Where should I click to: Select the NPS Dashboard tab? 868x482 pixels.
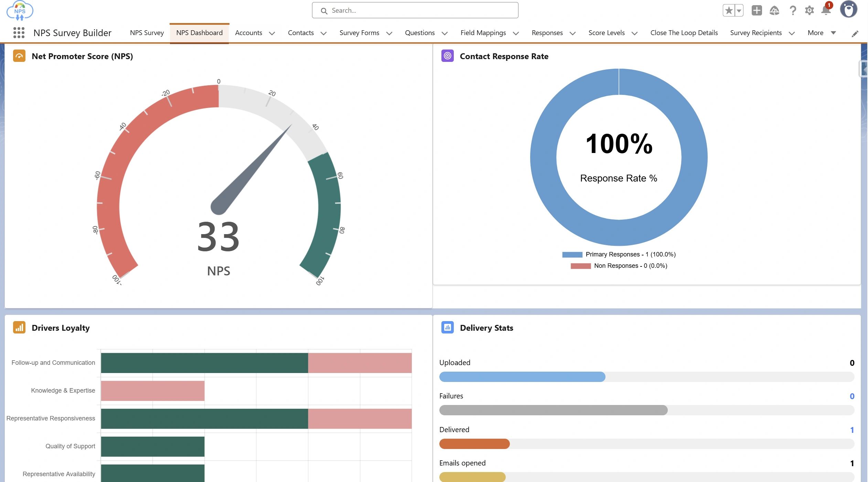click(x=199, y=33)
